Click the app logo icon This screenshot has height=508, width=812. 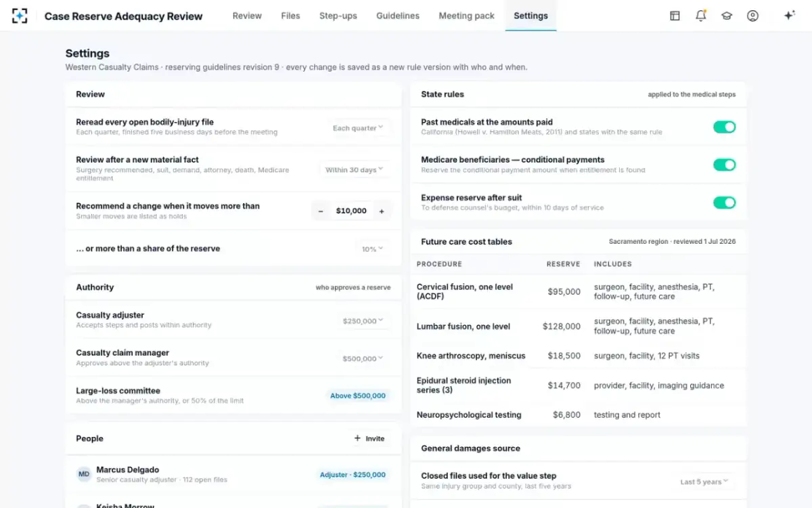coord(20,16)
